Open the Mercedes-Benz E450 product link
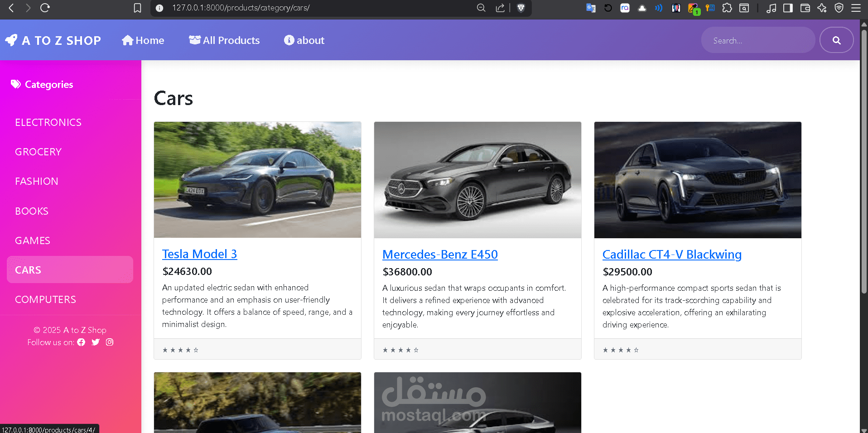The height and width of the screenshot is (433, 868). click(440, 255)
